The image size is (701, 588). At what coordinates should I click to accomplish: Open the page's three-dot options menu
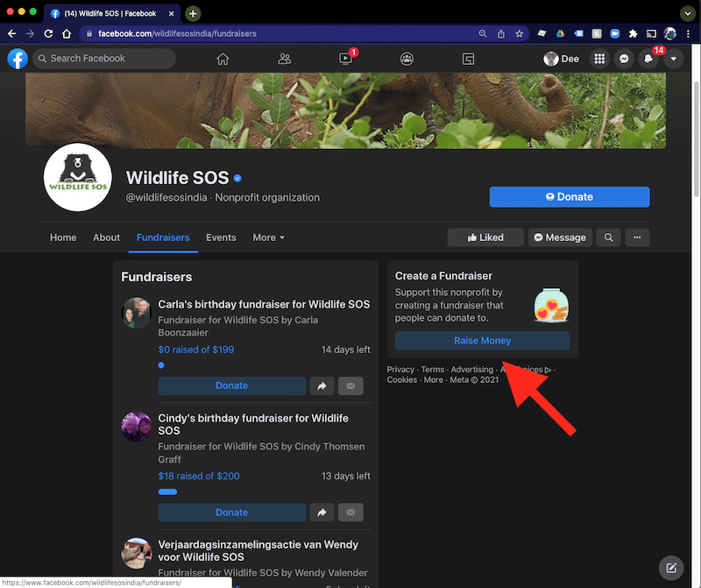click(637, 237)
